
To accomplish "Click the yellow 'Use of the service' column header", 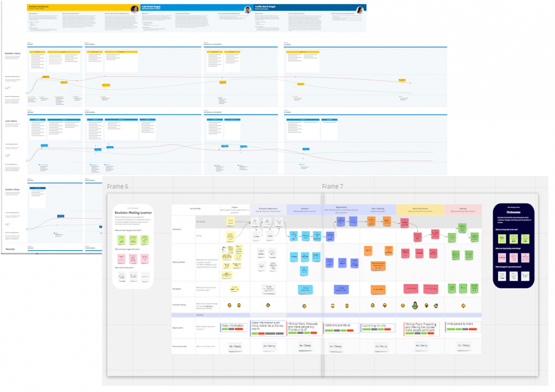I will [x=420, y=210].
